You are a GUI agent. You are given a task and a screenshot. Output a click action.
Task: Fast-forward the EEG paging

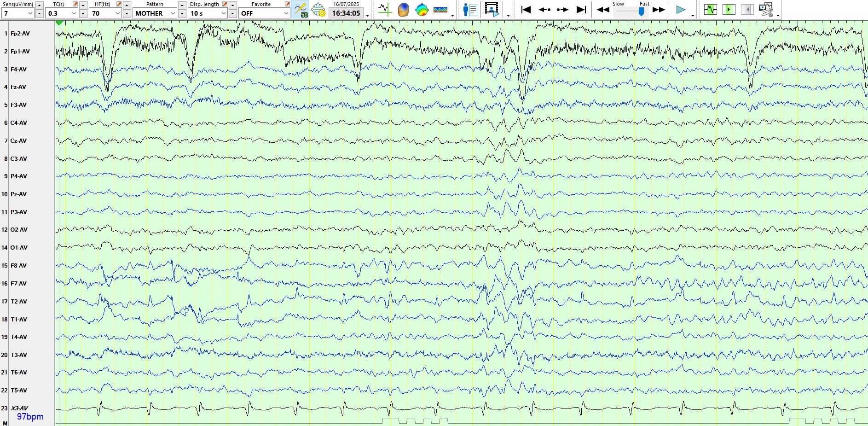point(659,9)
